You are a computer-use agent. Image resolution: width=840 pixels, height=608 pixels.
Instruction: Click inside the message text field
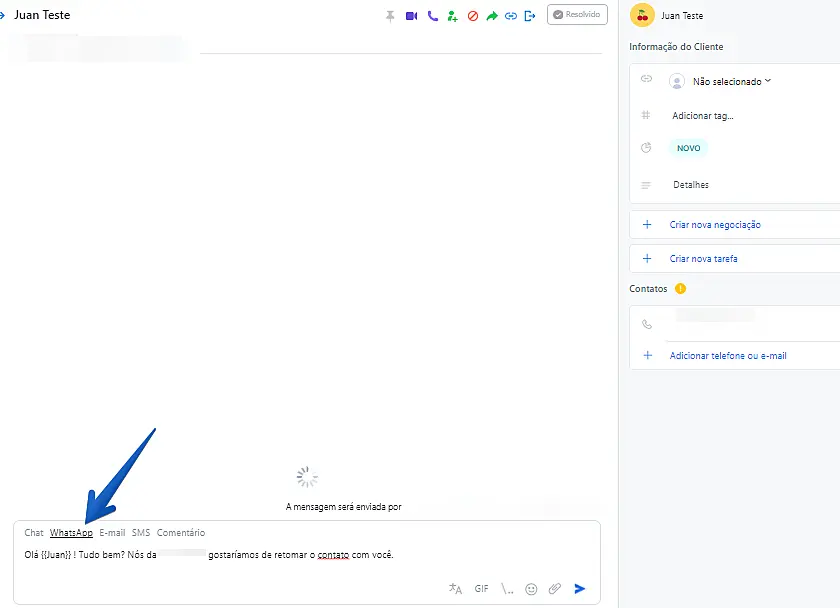click(306, 556)
